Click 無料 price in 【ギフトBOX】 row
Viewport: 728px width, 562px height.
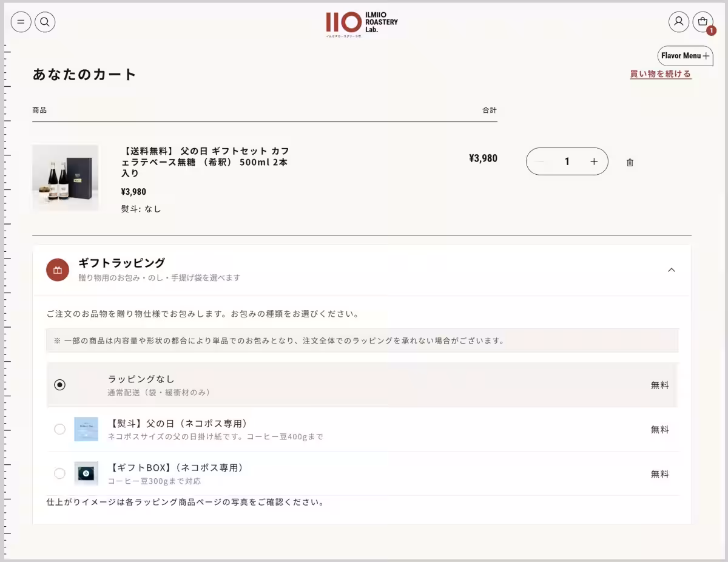pyautogui.click(x=660, y=474)
